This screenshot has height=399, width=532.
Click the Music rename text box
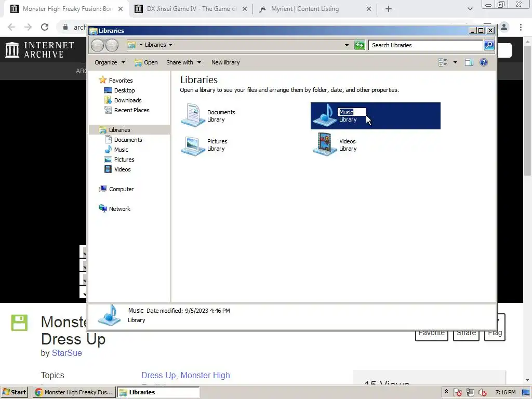pos(352,112)
